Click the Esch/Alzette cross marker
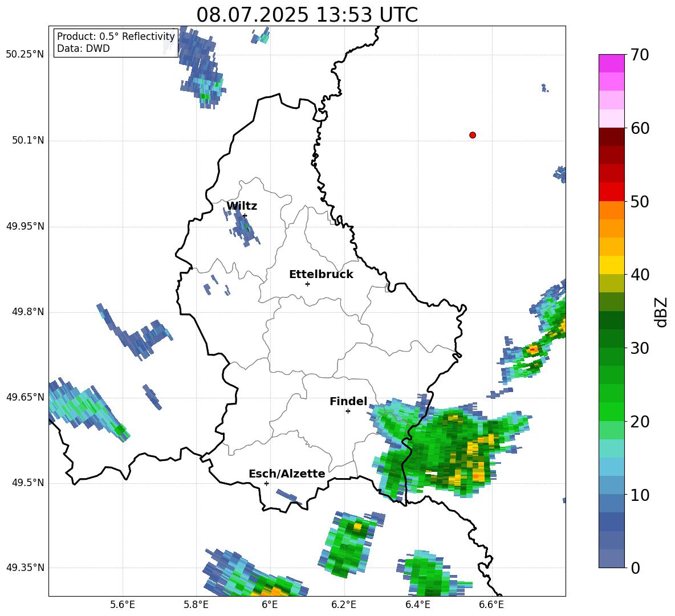675x616 pixels. 266,483
